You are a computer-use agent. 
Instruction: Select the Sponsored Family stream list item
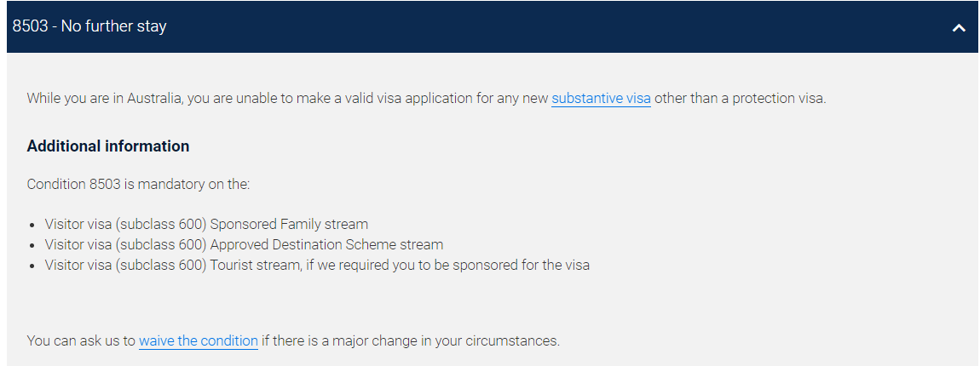(206, 224)
